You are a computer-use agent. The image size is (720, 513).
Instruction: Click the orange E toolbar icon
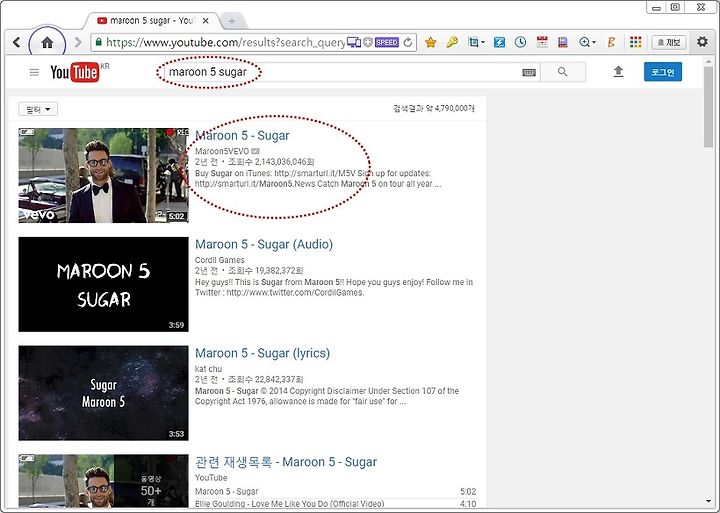[x=611, y=43]
